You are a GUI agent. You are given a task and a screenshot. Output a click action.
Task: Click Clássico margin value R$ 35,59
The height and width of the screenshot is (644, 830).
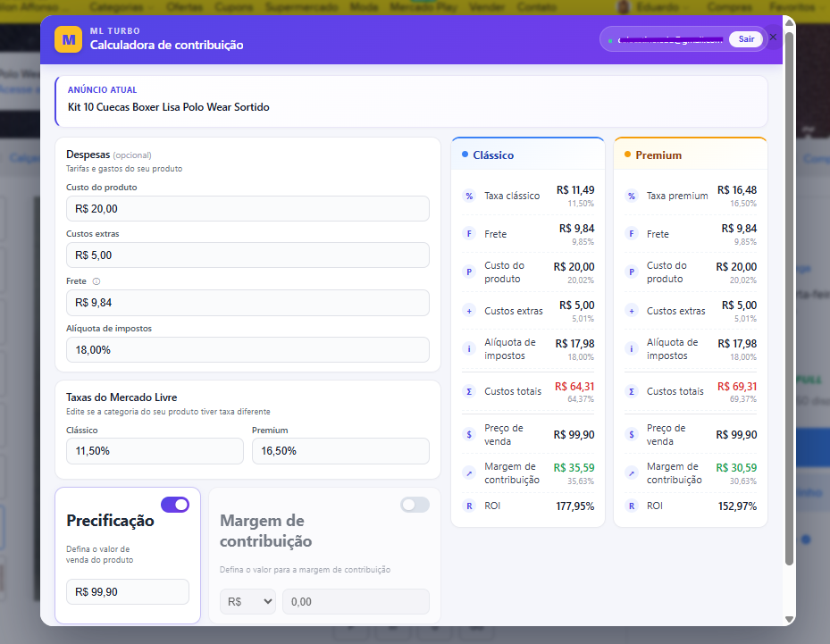(x=574, y=468)
